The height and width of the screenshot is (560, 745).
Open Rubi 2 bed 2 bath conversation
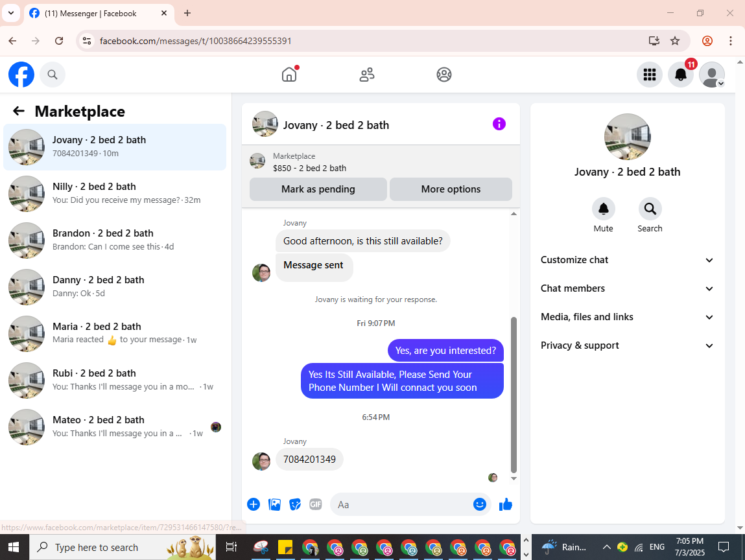pos(115,380)
